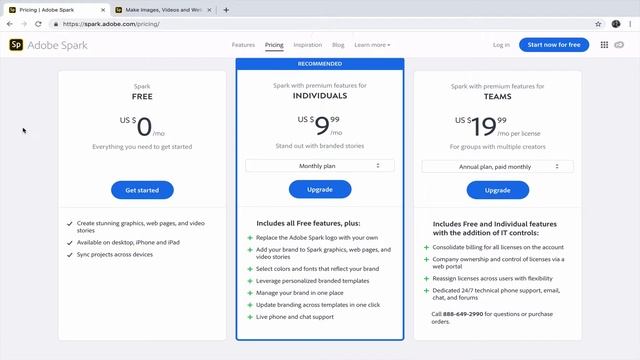Bookmark this page with the star icon
The height and width of the screenshot is (360, 640).
598,24
